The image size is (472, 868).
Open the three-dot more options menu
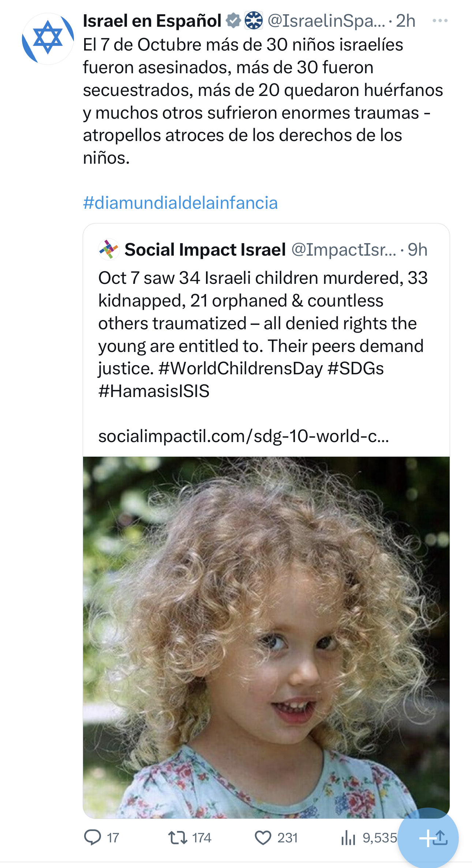pyautogui.click(x=440, y=21)
